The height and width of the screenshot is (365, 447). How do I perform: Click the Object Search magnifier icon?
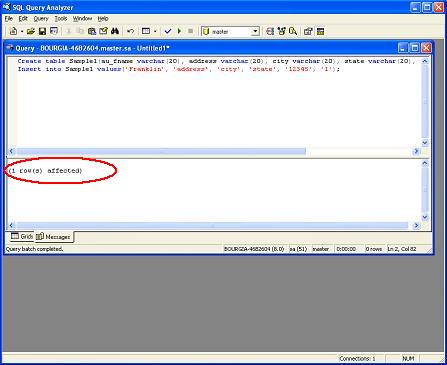pos(293,31)
